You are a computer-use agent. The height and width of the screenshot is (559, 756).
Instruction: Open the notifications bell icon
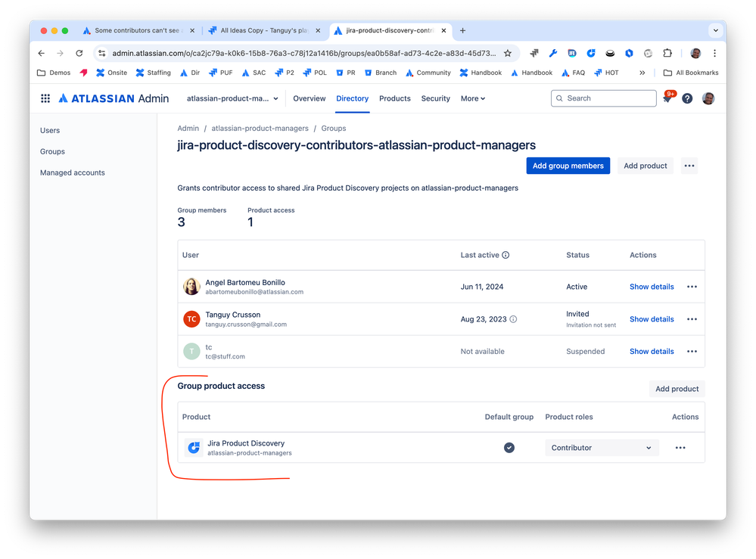point(667,98)
